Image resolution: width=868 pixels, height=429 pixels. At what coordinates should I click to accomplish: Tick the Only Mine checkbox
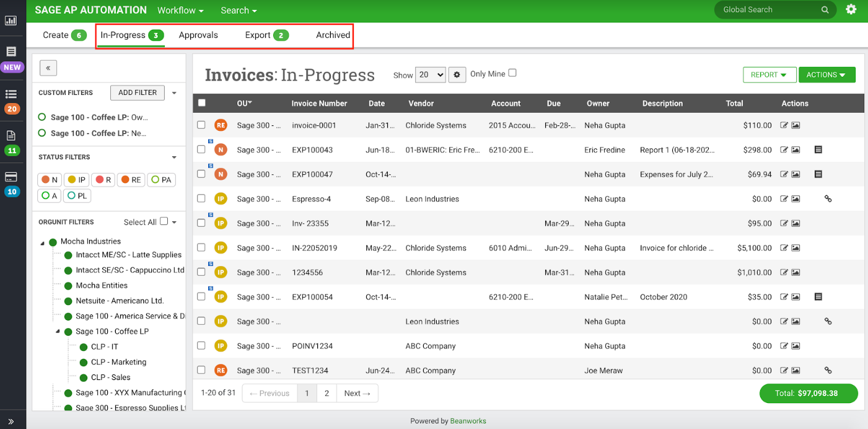(x=512, y=73)
